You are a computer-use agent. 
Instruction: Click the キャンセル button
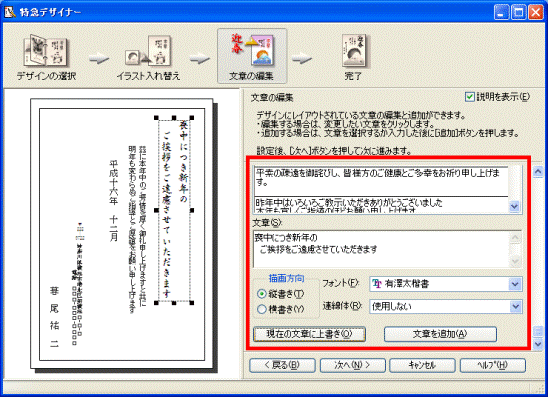[422, 365]
